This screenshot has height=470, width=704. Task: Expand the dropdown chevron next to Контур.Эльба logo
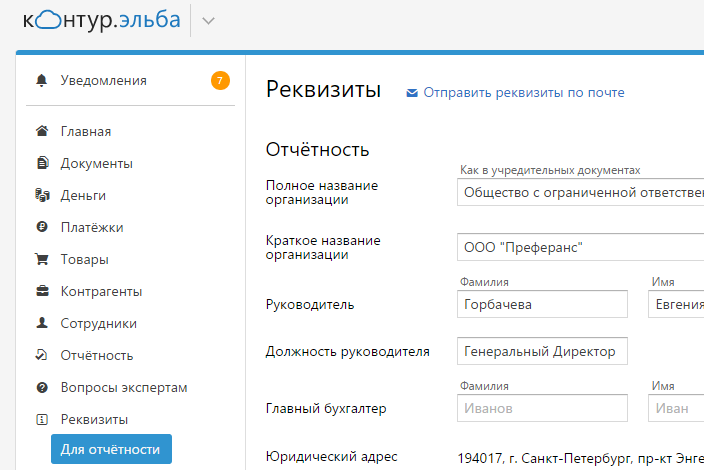tap(208, 21)
